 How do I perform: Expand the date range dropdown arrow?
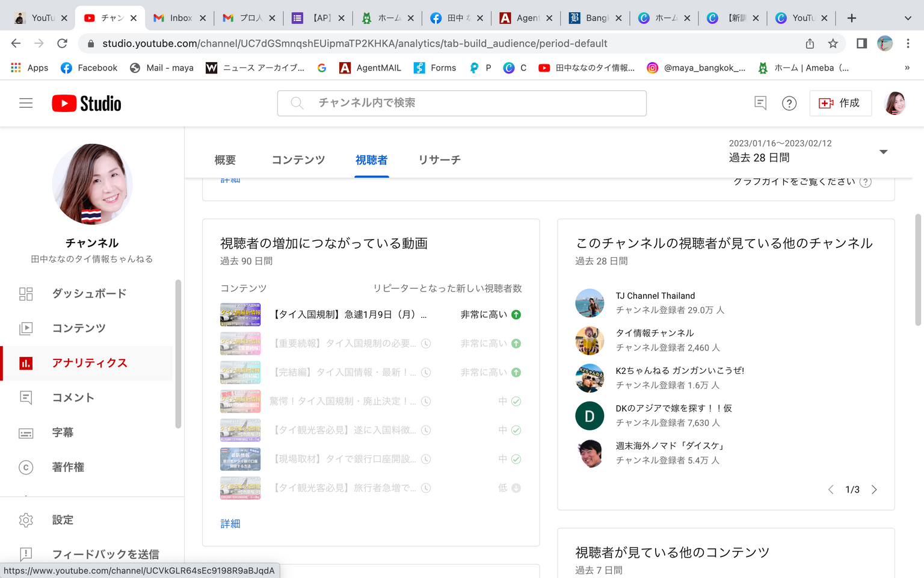(x=883, y=152)
